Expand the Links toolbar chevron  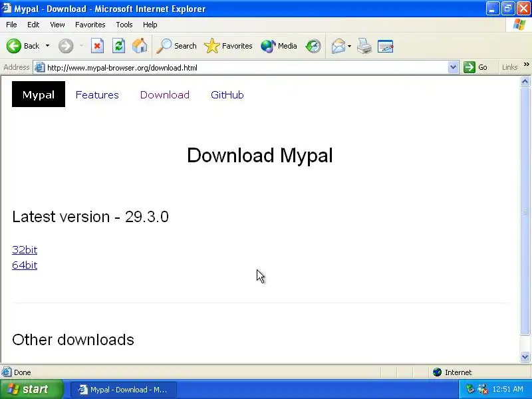(526, 65)
